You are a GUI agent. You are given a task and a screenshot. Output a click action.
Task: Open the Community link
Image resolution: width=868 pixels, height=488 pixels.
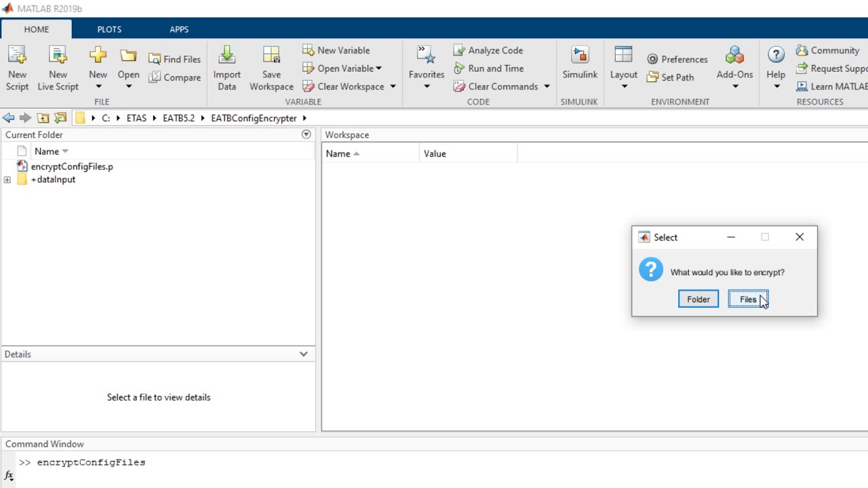(828, 50)
